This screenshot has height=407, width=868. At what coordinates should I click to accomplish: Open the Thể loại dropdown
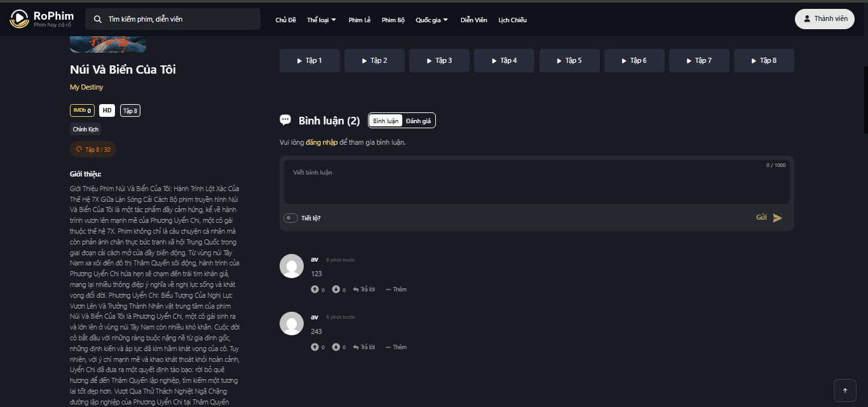(x=321, y=20)
